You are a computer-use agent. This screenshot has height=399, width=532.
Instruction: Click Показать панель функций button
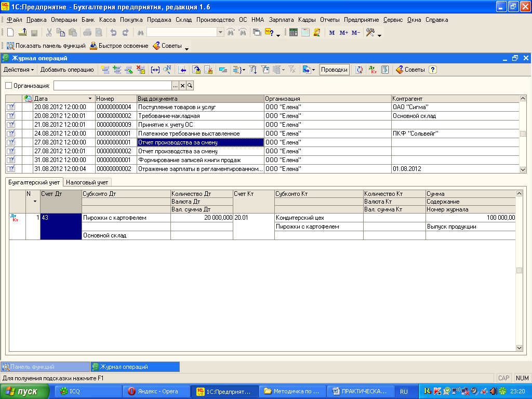(x=46, y=46)
